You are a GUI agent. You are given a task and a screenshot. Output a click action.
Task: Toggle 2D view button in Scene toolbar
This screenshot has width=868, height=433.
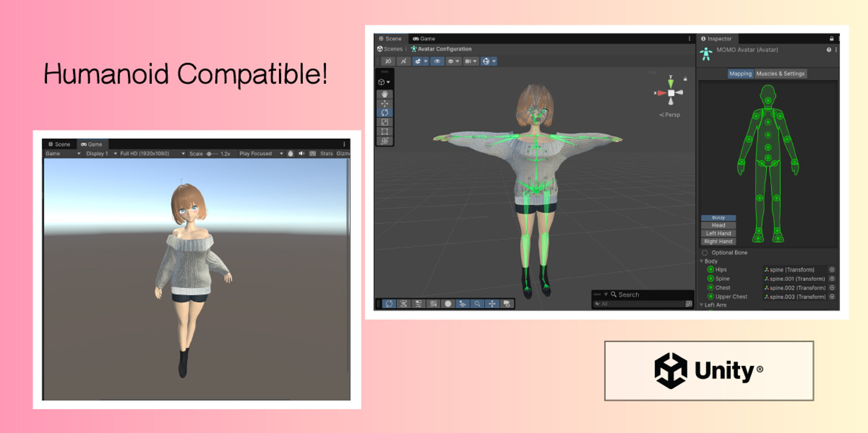click(x=388, y=61)
